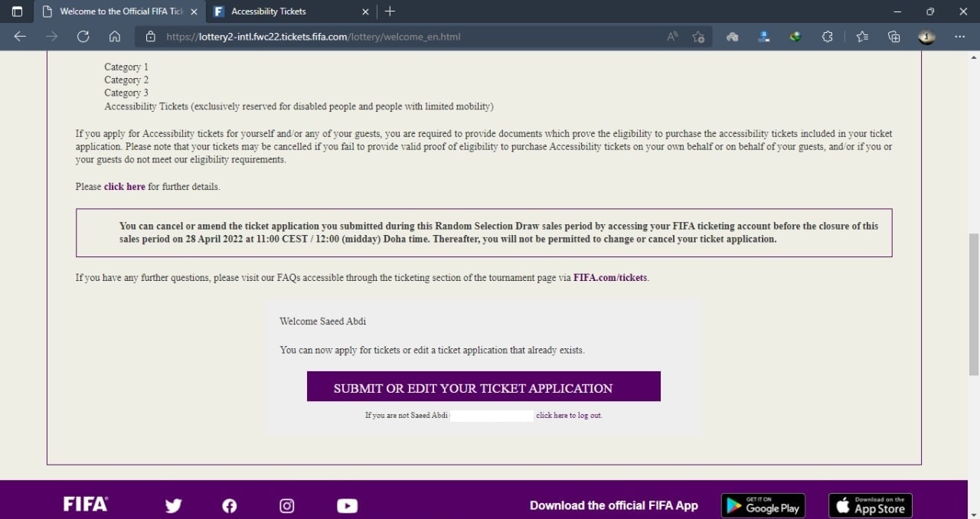Refresh the current page

tap(83, 36)
